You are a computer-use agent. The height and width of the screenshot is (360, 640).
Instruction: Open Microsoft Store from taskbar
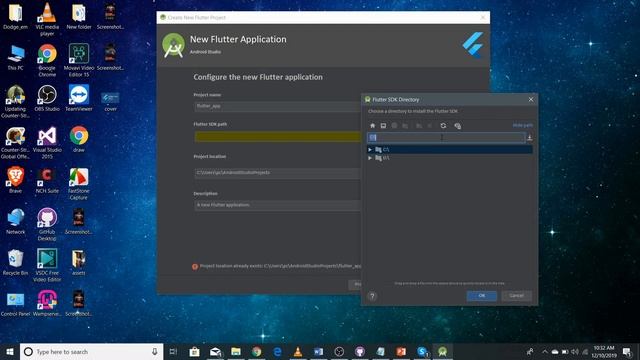click(194, 351)
